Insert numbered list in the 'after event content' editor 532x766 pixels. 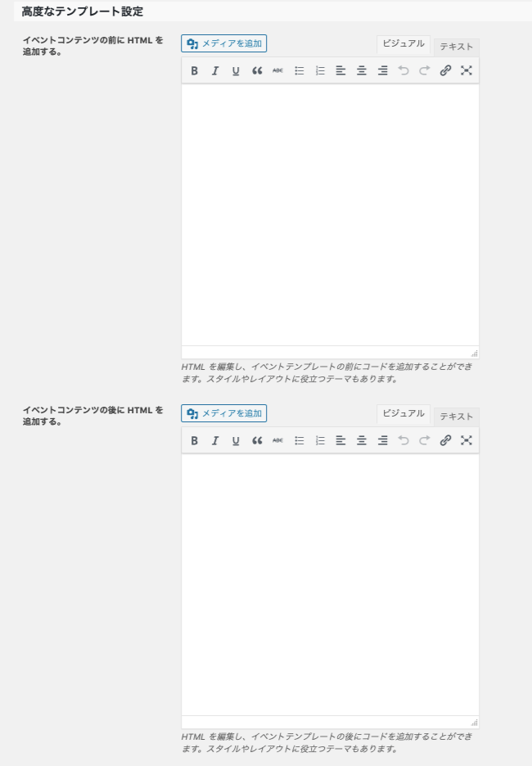click(320, 440)
